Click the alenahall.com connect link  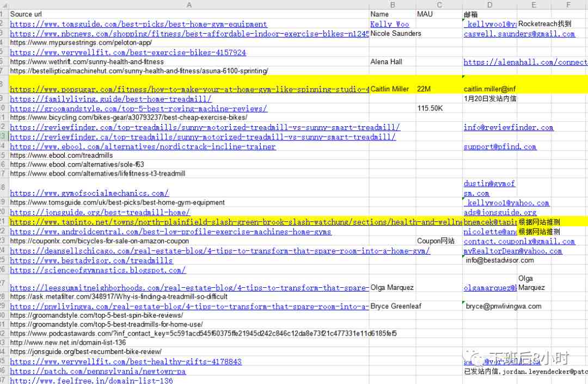click(x=525, y=62)
